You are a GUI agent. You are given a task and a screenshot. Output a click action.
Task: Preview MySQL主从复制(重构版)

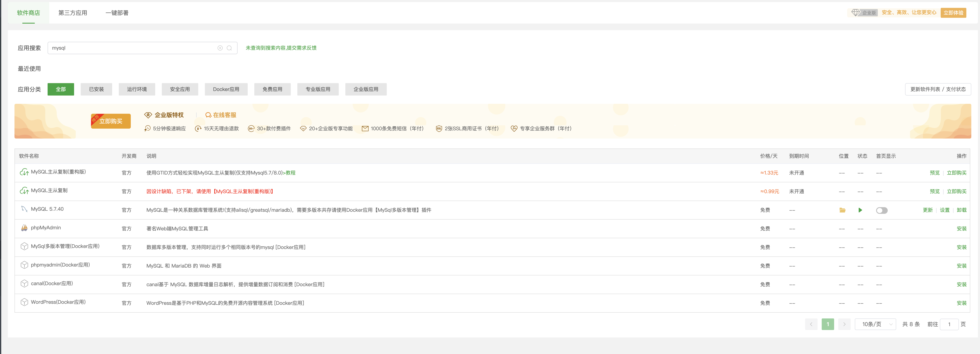[x=935, y=173]
